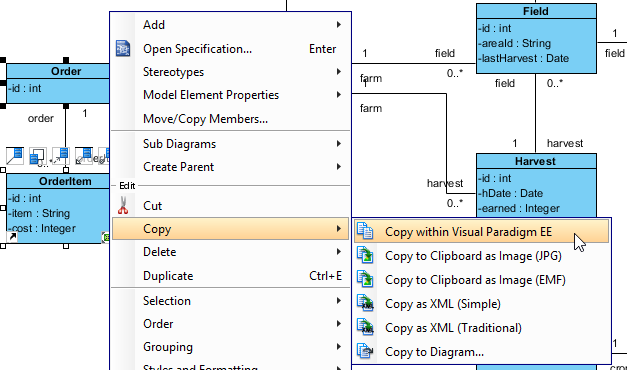
Task: Click the '-earned : Integer' attribute
Action: tap(519, 208)
